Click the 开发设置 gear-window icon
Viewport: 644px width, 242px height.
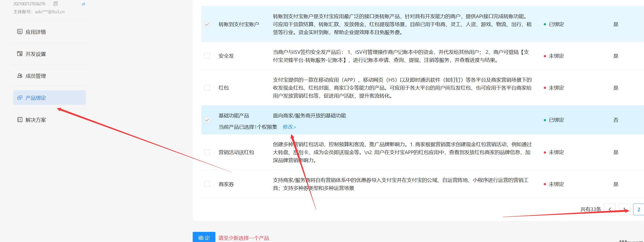[x=20, y=54]
